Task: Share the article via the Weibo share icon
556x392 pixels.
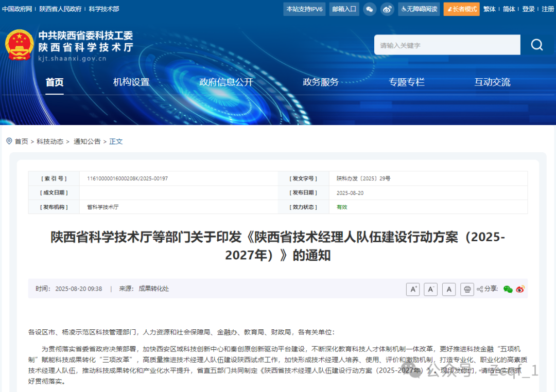Action: tap(520, 289)
